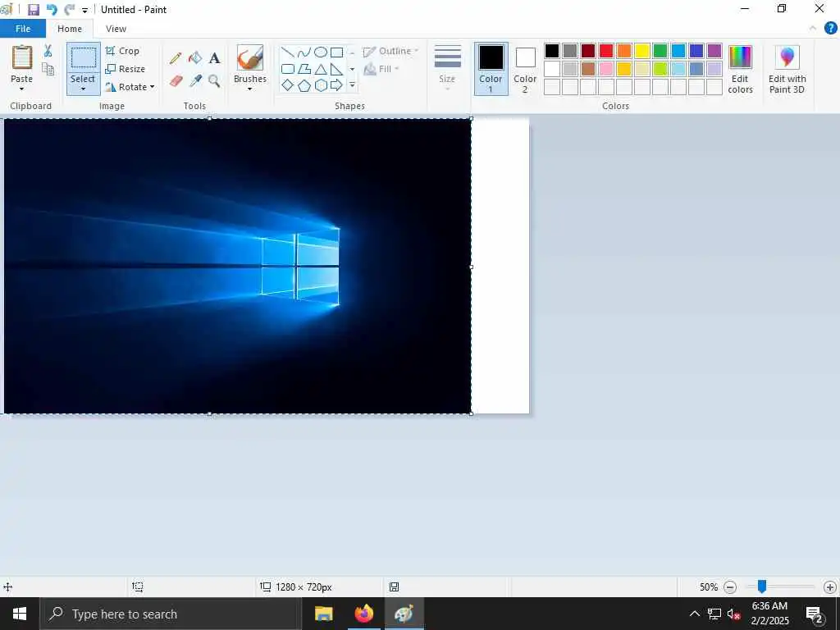Click the Zoom in plus button
The height and width of the screenshot is (630, 840).
click(830, 587)
